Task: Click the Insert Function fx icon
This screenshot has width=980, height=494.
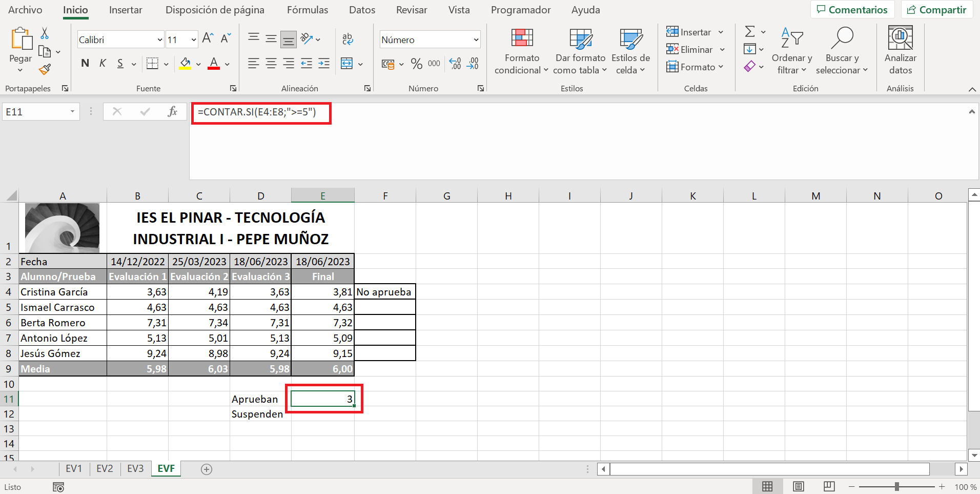Action: click(x=172, y=111)
